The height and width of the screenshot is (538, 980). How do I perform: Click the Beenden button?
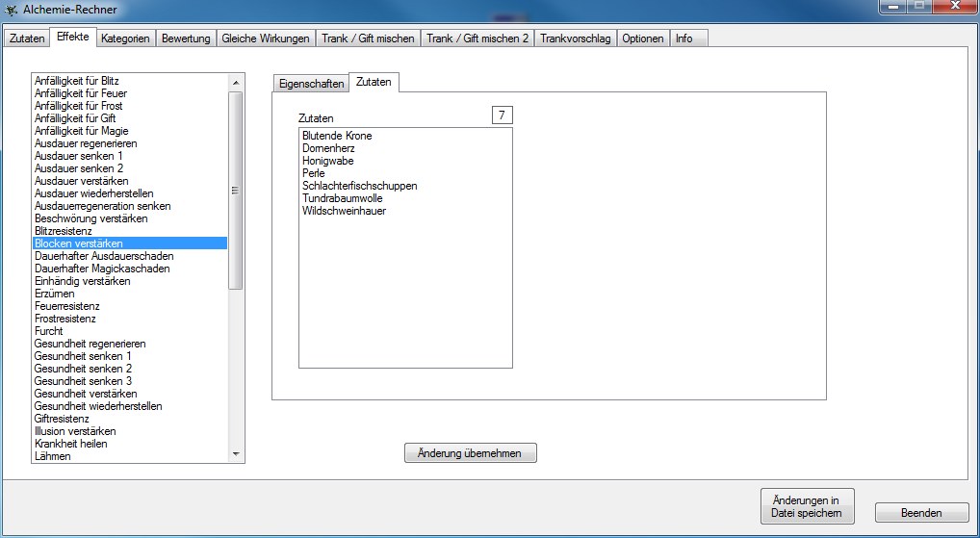tap(921, 513)
